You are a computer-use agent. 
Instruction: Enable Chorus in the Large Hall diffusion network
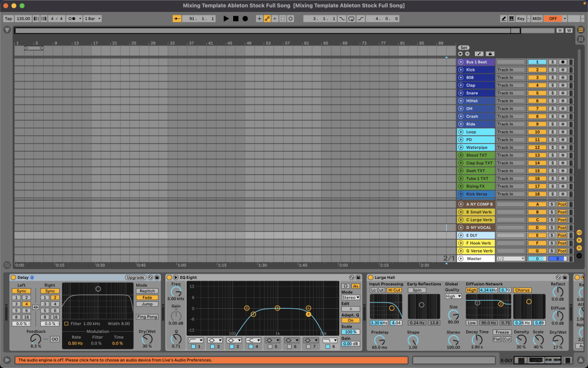coord(521,290)
